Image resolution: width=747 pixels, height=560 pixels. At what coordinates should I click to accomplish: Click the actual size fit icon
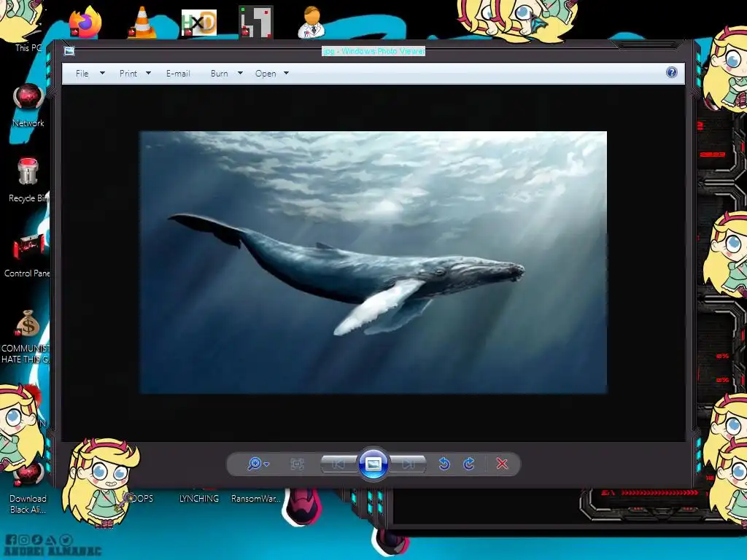[x=297, y=464]
